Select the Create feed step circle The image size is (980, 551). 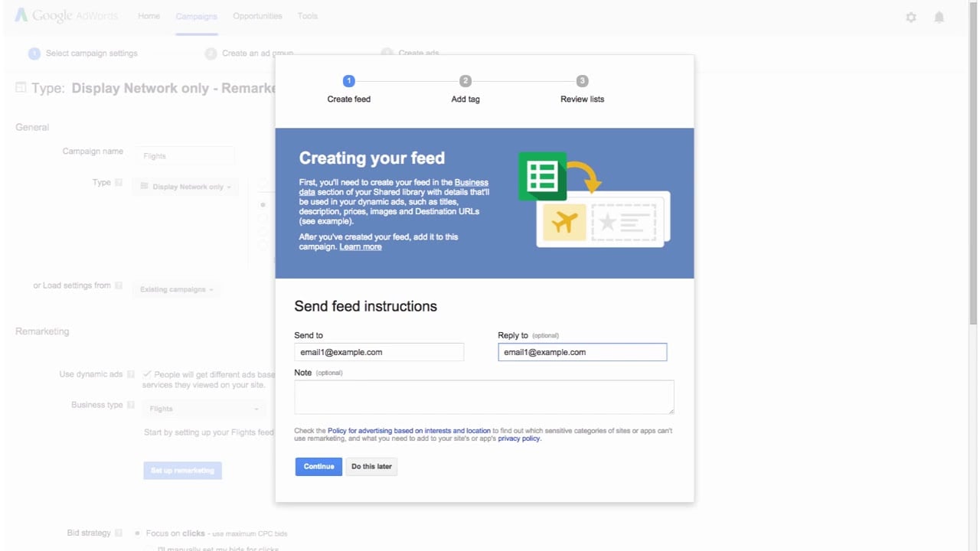pyautogui.click(x=348, y=80)
